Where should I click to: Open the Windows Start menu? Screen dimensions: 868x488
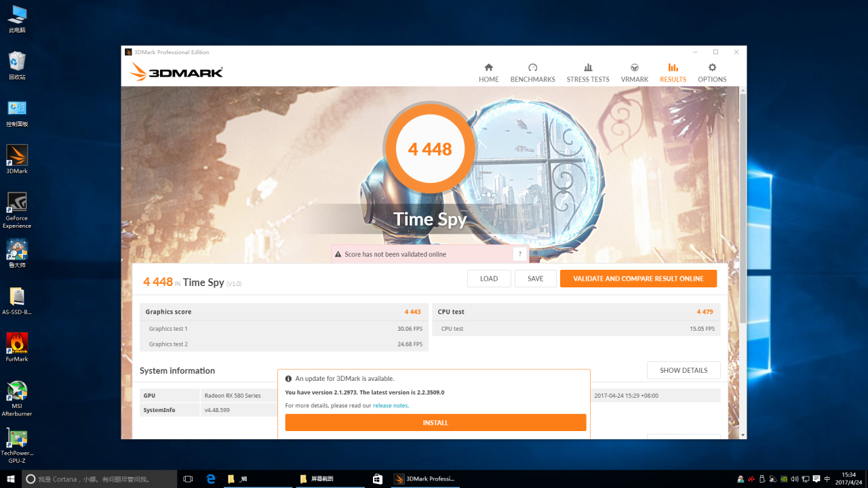[x=11, y=479]
